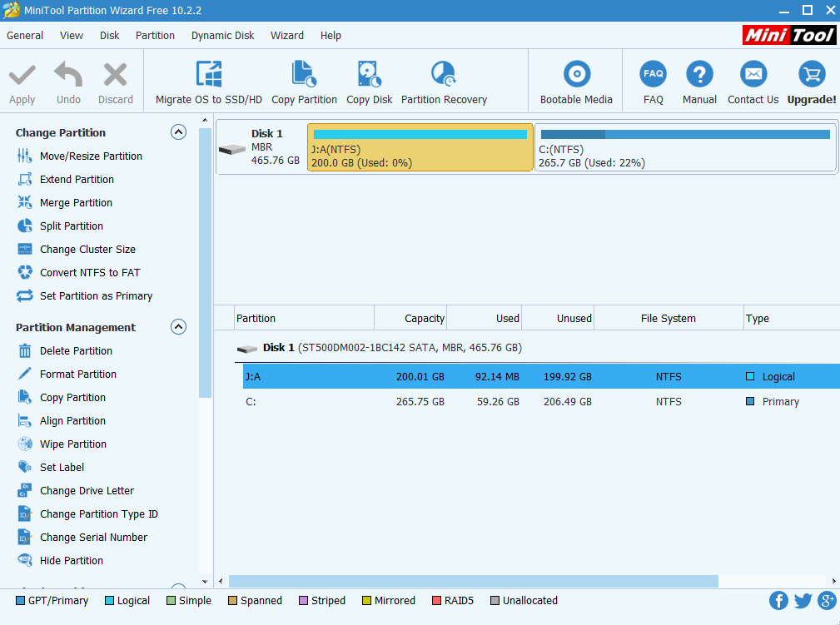Image resolution: width=840 pixels, height=625 pixels.
Task: Click the MiniTool logo
Action: (789, 35)
